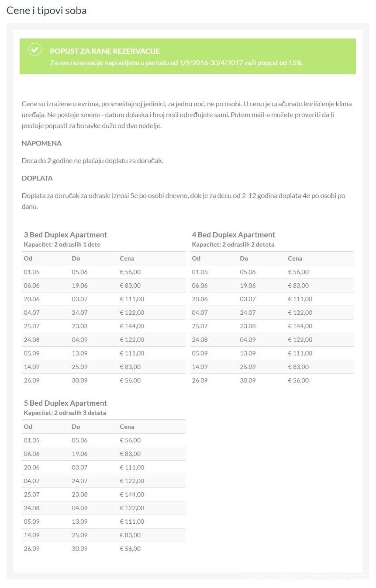Click the 30.09 end date in the 4 Bed table

[248, 380]
